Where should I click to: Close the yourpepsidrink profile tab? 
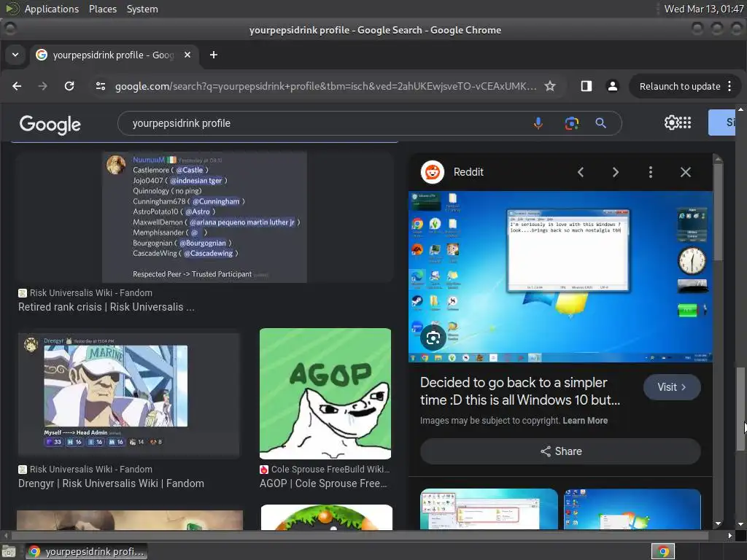point(187,55)
